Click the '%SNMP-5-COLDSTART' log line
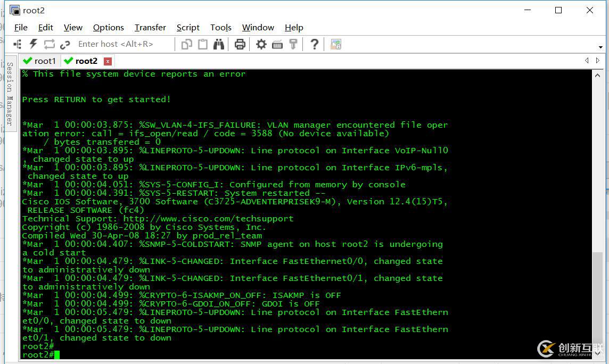The height and width of the screenshot is (364, 609). coord(232,244)
